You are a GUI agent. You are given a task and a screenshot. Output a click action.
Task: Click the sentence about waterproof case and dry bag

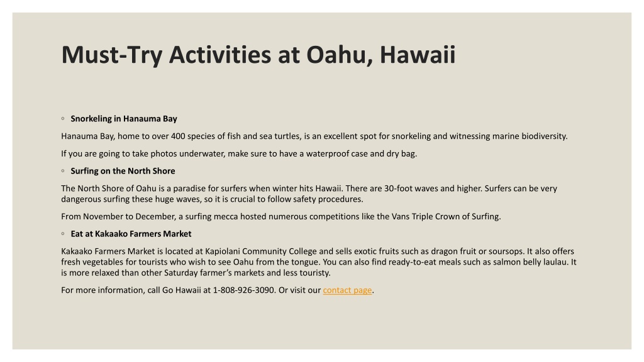239,154
